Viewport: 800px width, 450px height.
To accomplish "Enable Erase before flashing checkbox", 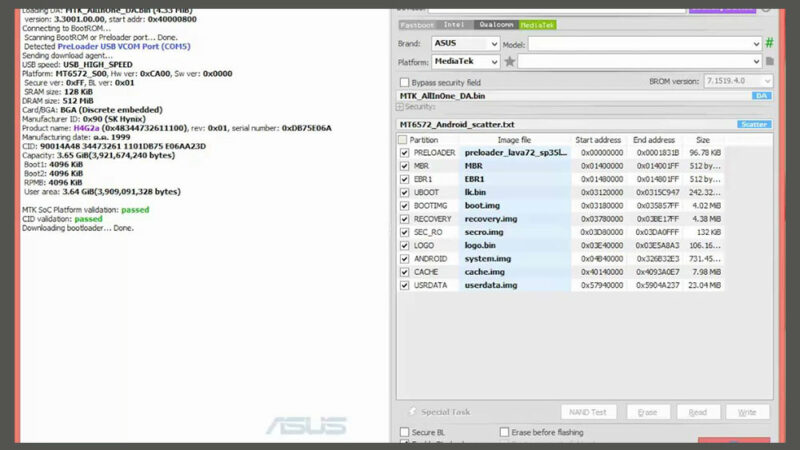I will tap(505, 432).
